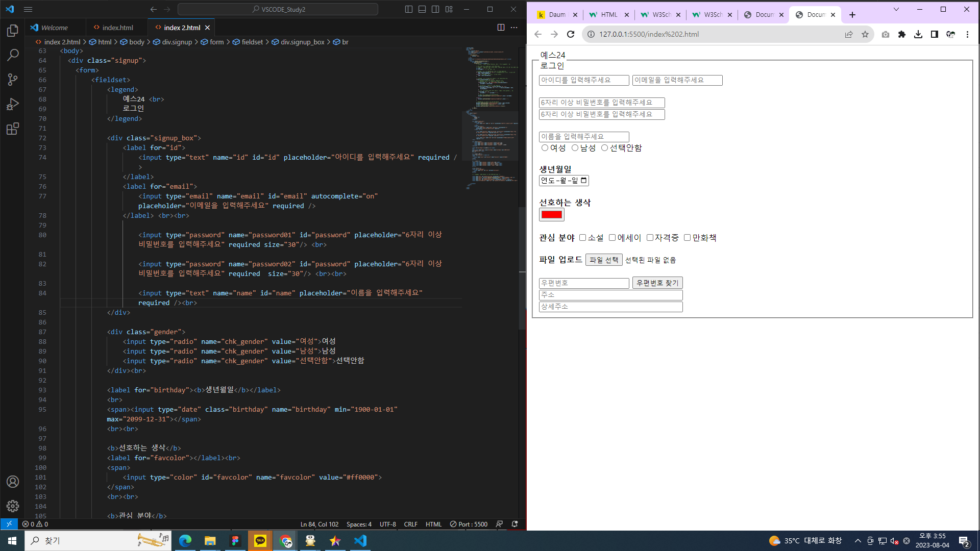
Task: Click the Split Editor Right icon
Action: [x=501, y=28]
